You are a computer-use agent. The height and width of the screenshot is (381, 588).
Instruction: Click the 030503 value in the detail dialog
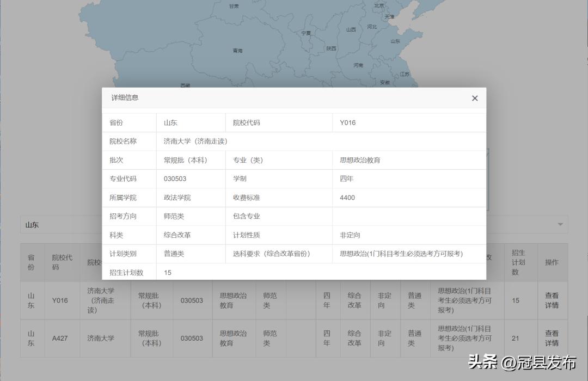point(175,179)
